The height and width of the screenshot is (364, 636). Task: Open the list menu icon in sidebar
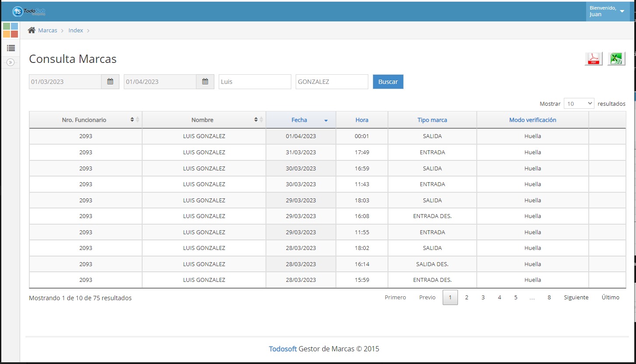tap(11, 48)
